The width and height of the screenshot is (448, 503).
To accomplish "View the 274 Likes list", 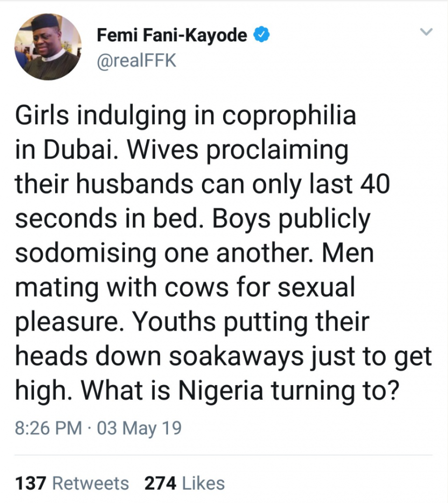I will pyautogui.click(x=184, y=483).
